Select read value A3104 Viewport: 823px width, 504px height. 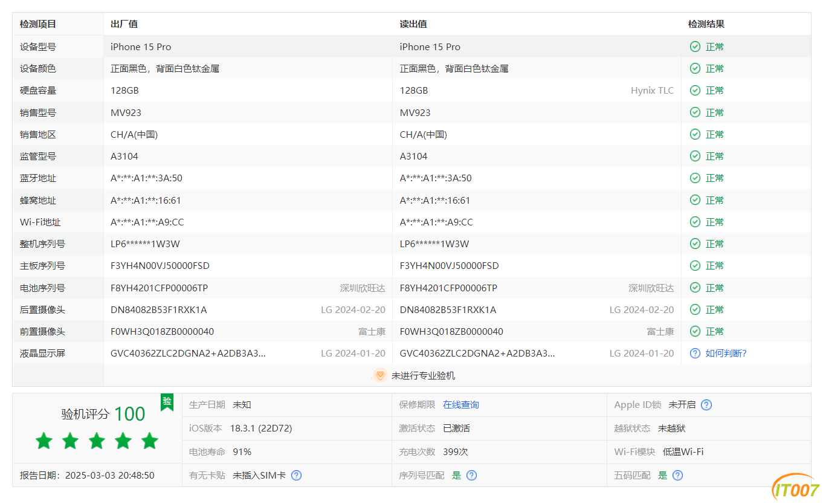(x=414, y=156)
